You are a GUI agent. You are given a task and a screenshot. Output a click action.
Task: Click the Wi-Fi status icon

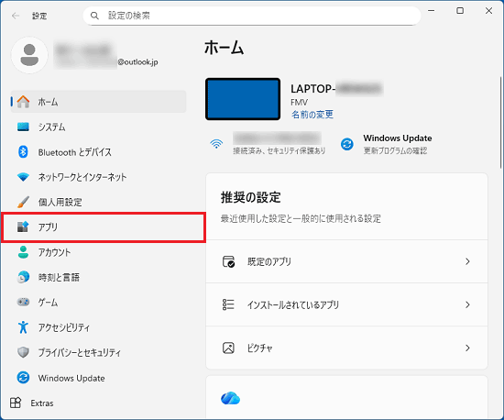point(216,144)
